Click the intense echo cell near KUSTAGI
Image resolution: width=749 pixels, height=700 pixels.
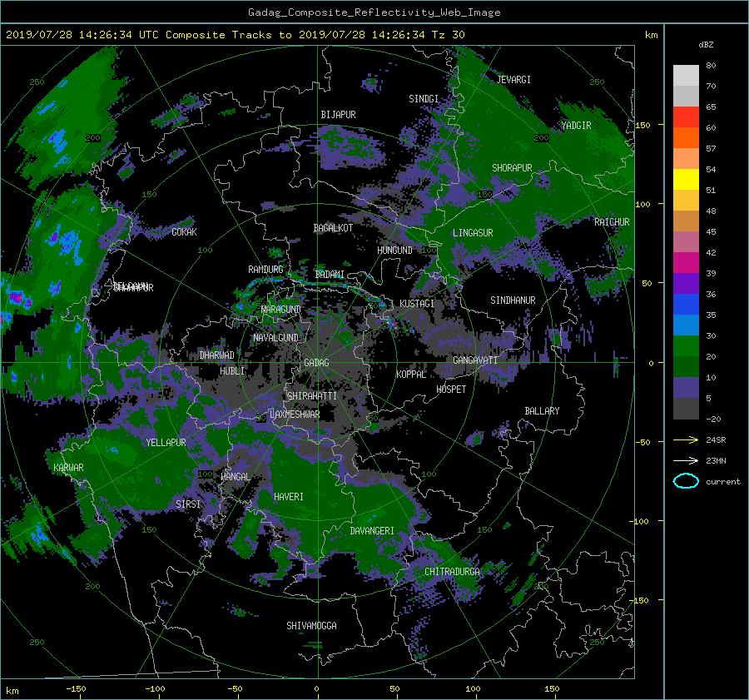pos(392,324)
